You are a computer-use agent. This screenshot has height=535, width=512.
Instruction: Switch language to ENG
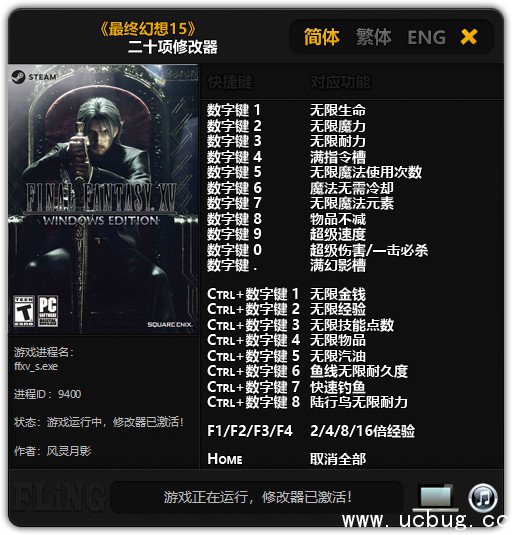pos(426,37)
